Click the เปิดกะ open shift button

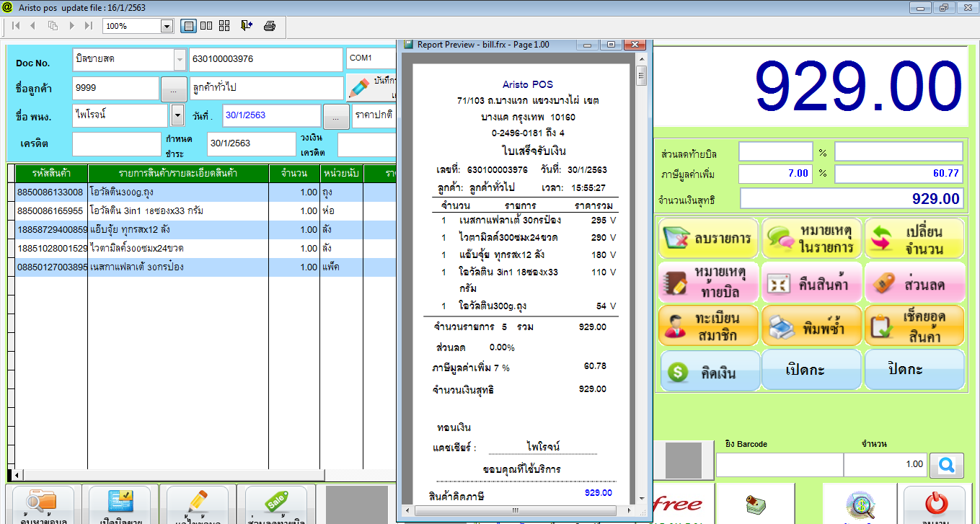pyautogui.click(x=811, y=370)
